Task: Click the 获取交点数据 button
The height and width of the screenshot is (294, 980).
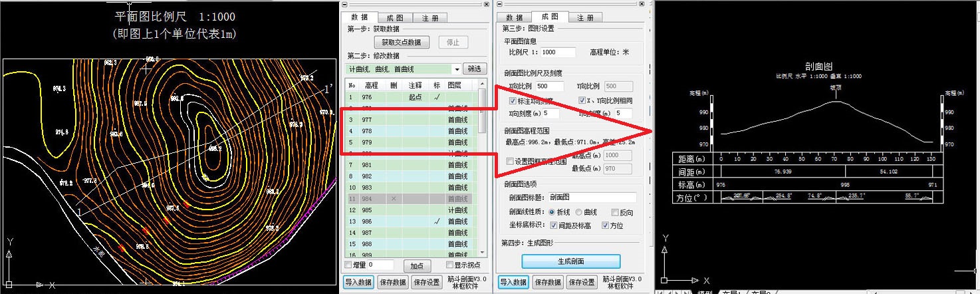Action: pyautogui.click(x=400, y=42)
